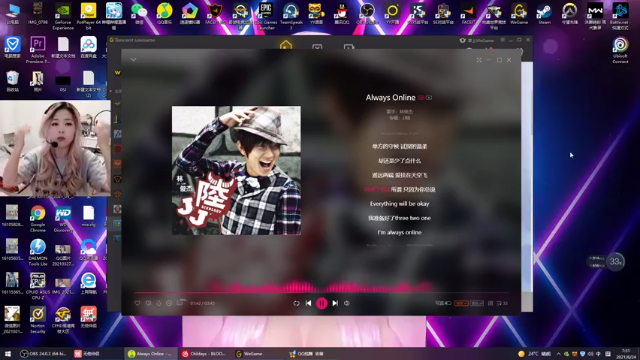Viewport: 640px width, 360px height.
Task: Open the Baidu Netdisk cloud icon
Action: [88, 48]
